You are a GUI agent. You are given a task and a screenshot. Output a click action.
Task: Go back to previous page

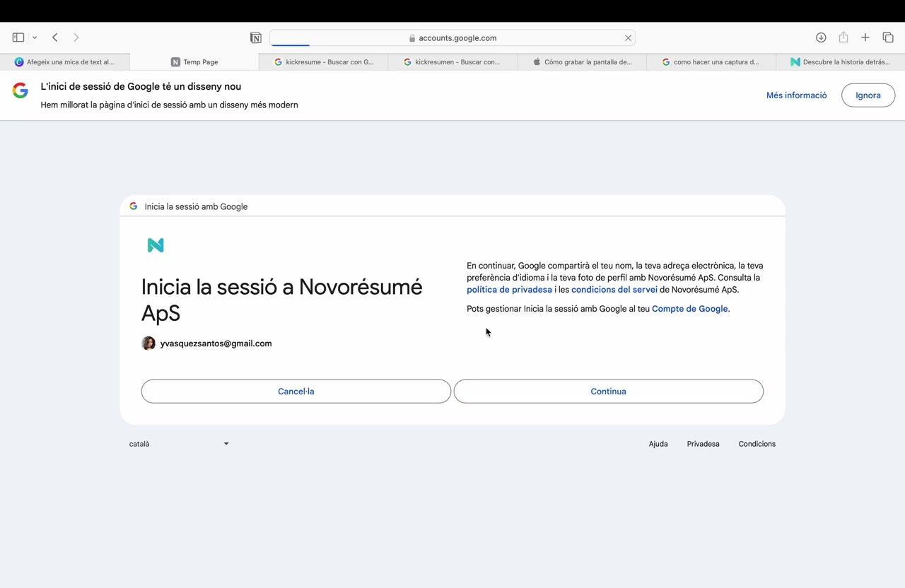tap(54, 37)
